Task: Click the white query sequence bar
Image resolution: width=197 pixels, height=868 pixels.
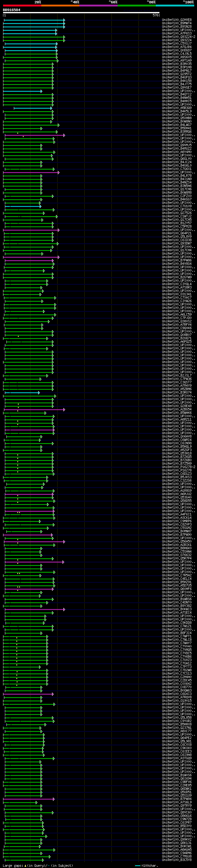Action: tap(81, 13)
